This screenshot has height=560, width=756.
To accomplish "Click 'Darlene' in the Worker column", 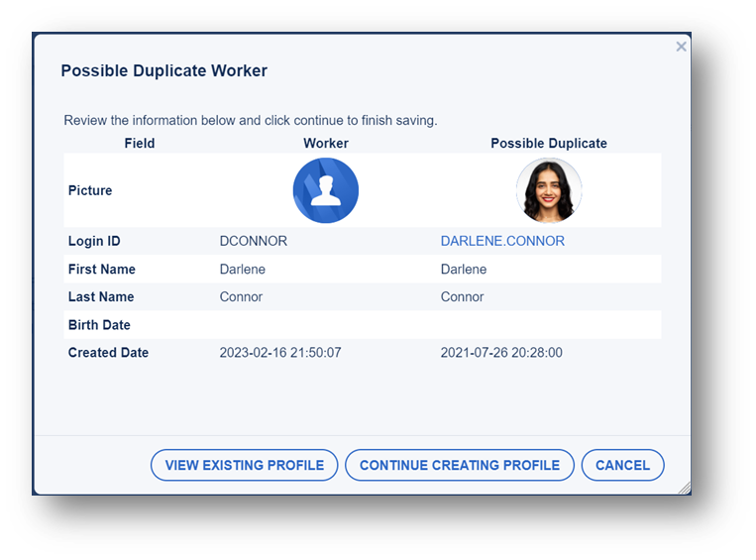I will pyautogui.click(x=242, y=269).
